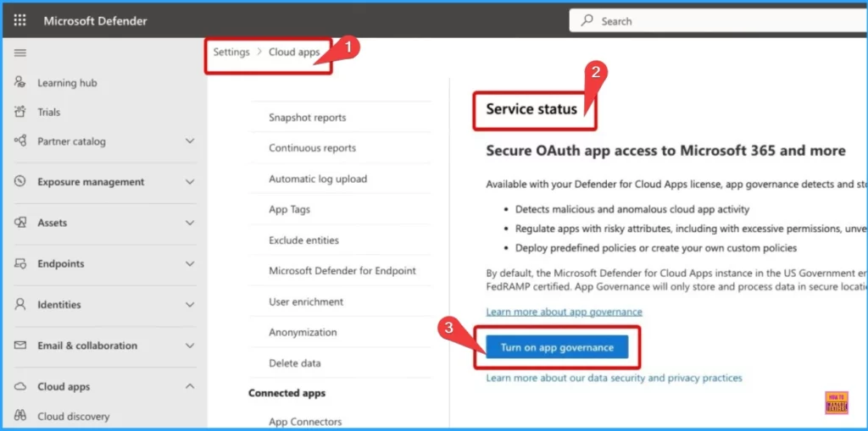This screenshot has height=431, width=868.
Task: Click the Assets icon
Action: tap(20, 223)
